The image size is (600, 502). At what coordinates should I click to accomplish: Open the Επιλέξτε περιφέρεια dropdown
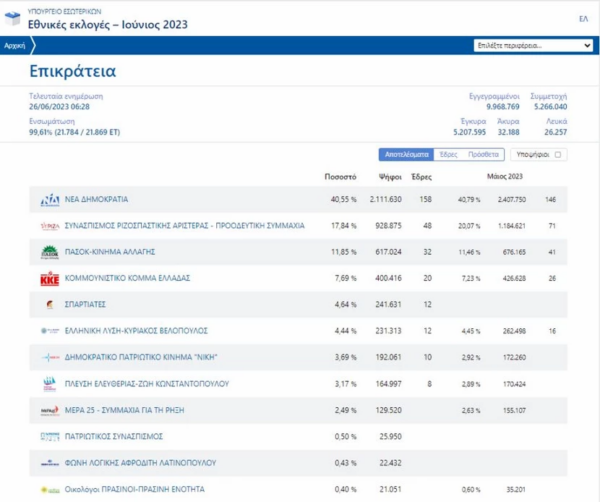pyautogui.click(x=531, y=46)
